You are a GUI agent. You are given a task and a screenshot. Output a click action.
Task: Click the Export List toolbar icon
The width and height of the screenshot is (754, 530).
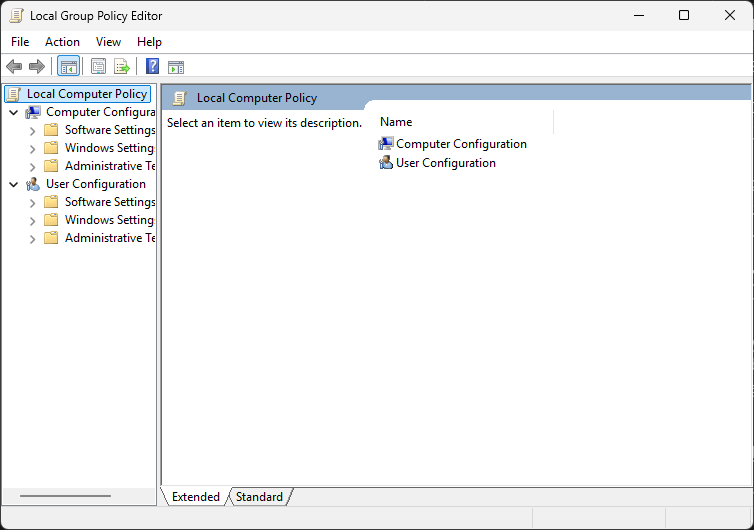tap(122, 67)
